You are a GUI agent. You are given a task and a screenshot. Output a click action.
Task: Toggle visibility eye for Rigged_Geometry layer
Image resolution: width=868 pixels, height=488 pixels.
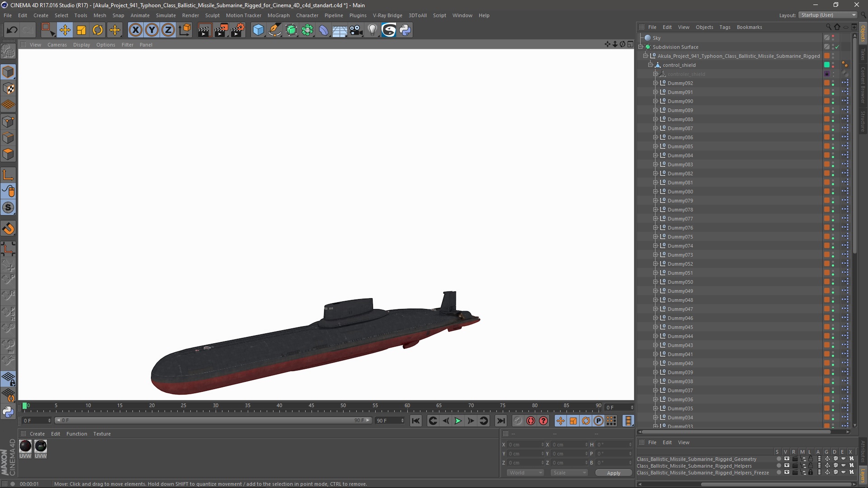(x=787, y=459)
